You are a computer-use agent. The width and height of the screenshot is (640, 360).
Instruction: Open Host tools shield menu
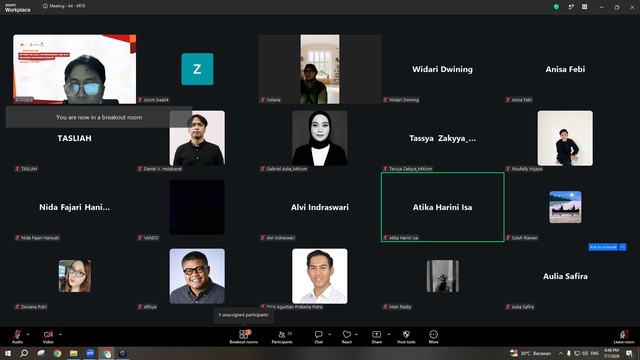(x=406, y=337)
